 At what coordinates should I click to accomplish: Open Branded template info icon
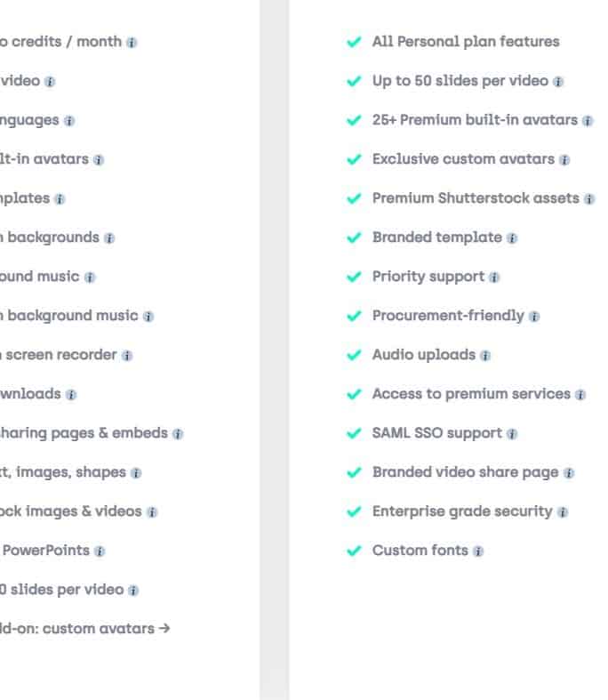click(512, 238)
